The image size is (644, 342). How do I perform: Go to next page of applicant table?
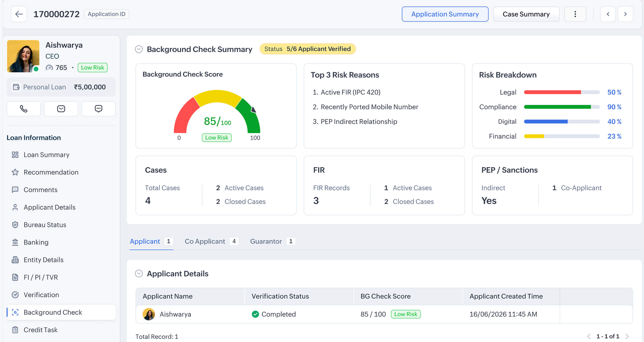[627, 336]
